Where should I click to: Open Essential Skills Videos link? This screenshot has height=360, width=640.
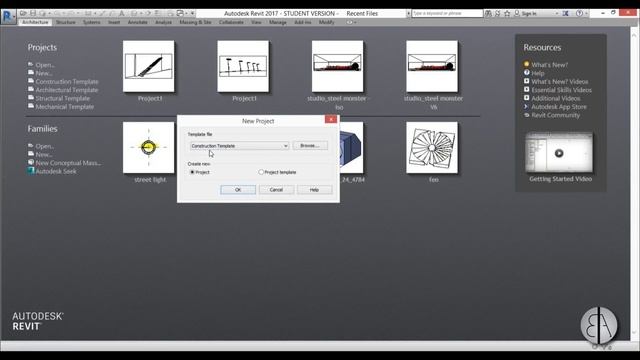561,90
